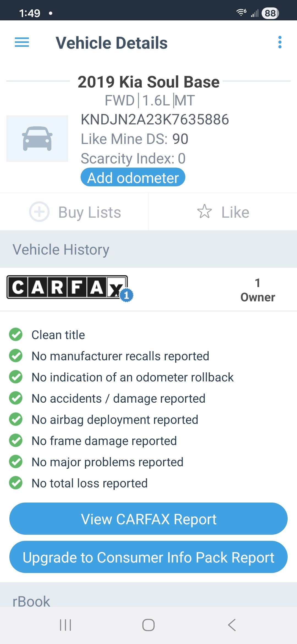Open the hamburger navigation menu

[22, 42]
